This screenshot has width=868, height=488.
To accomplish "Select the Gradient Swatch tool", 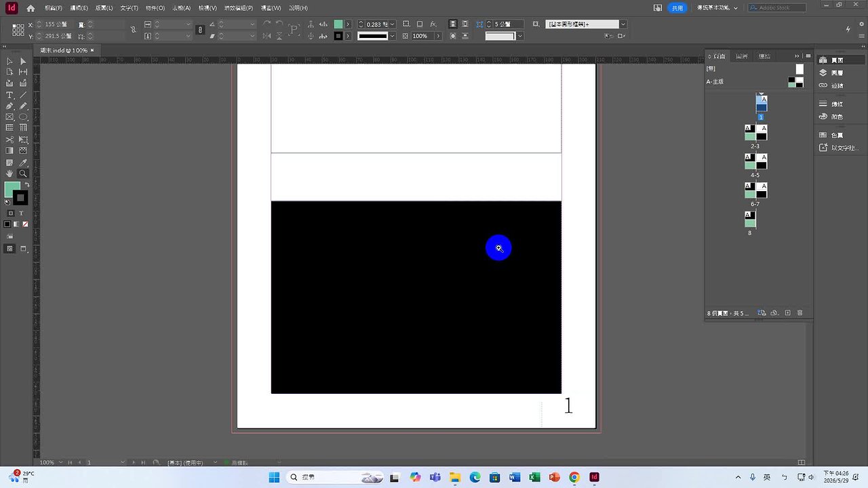I will (9, 150).
